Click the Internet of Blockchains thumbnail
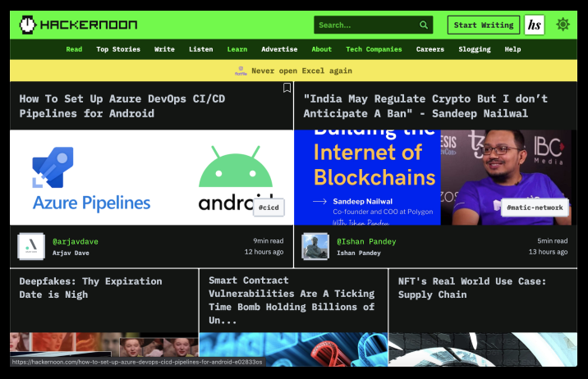Viewport: 588px width, 379px height. 435,177
